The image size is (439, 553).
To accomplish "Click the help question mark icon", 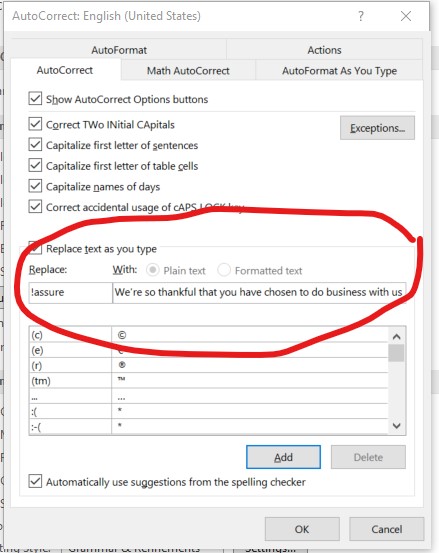I will point(361,16).
